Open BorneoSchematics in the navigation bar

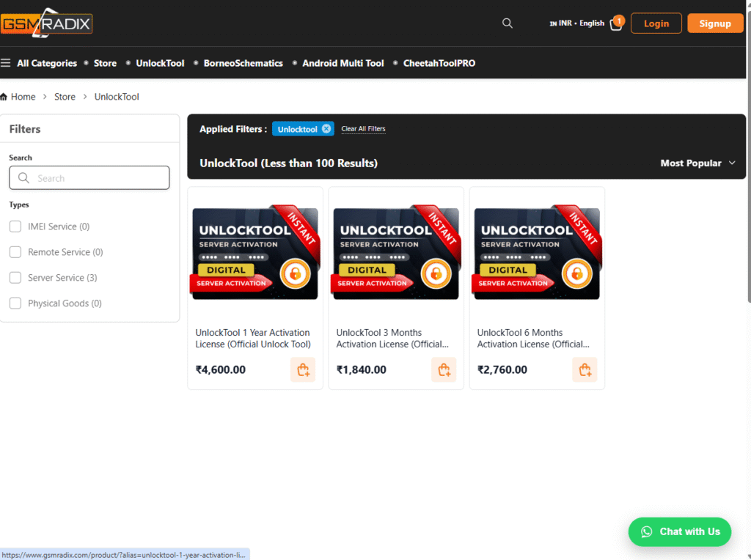coord(243,63)
